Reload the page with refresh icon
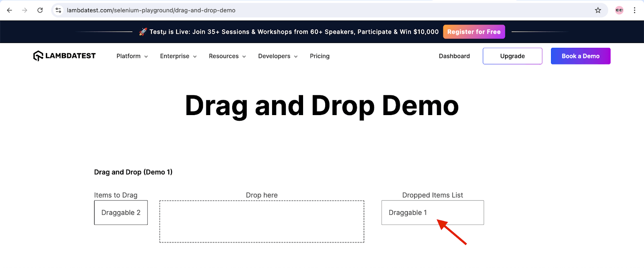644x268 pixels. [40, 10]
